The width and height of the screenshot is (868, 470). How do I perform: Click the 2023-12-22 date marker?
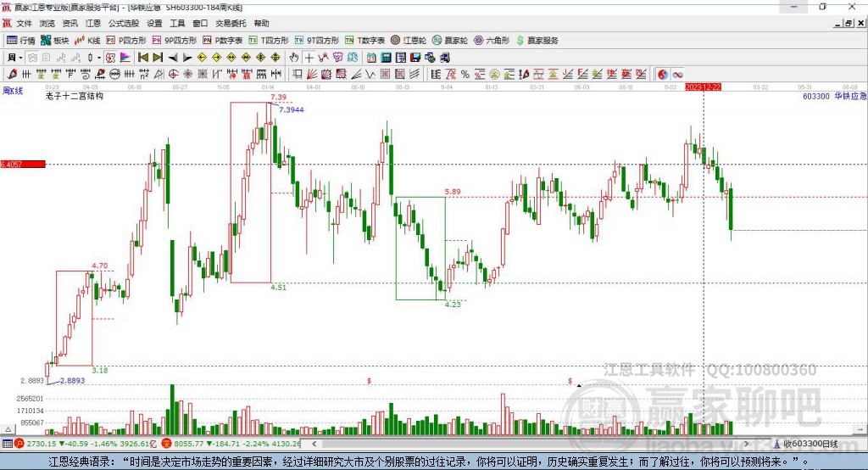[x=703, y=87]
